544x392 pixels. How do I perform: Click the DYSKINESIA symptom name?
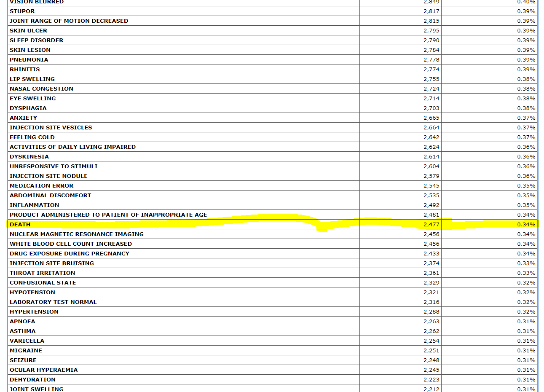[29, 157]
